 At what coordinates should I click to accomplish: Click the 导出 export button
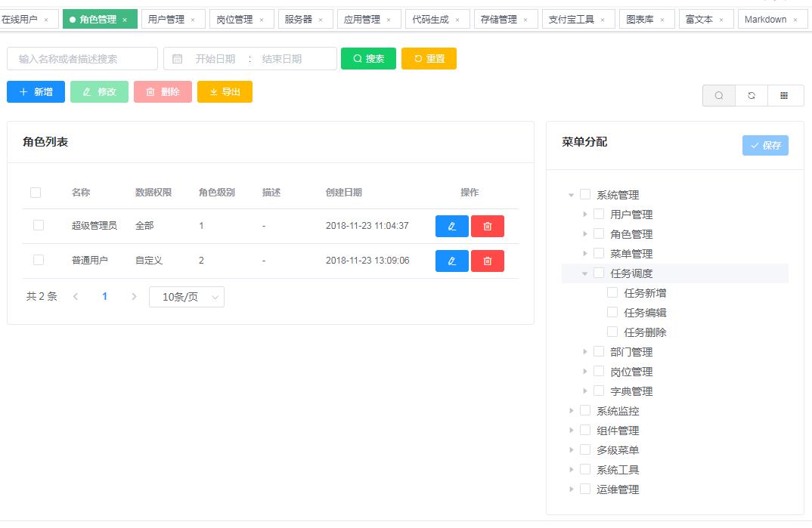pos(225,91)
